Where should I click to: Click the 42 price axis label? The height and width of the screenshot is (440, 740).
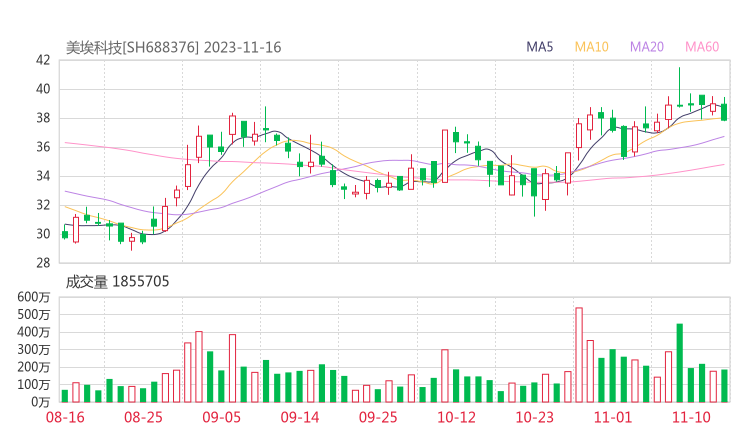click(43, 60)
